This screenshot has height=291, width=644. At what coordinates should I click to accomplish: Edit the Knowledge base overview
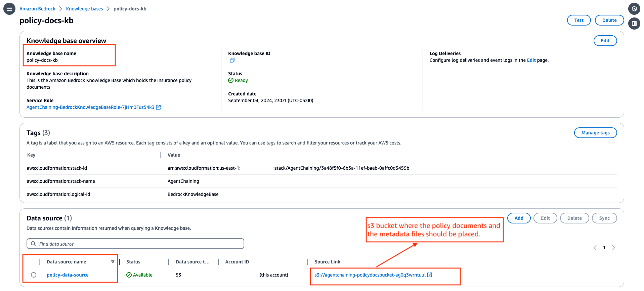click(605, 41)
